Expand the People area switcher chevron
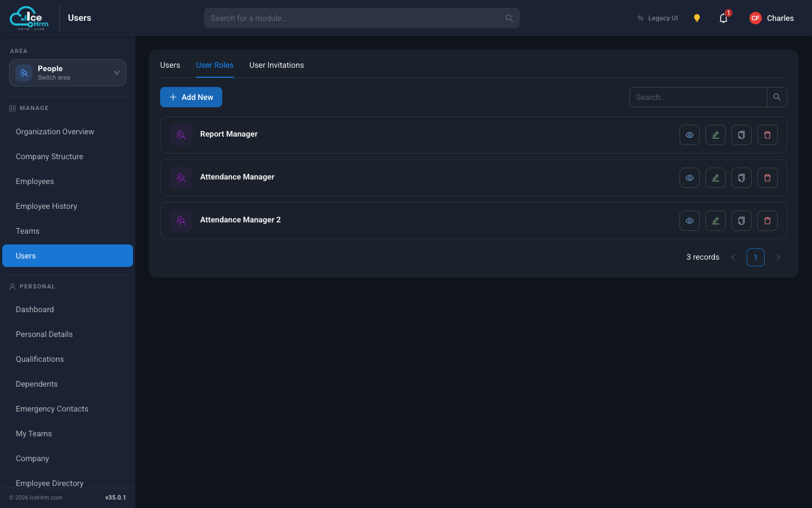 click(117, 73)
